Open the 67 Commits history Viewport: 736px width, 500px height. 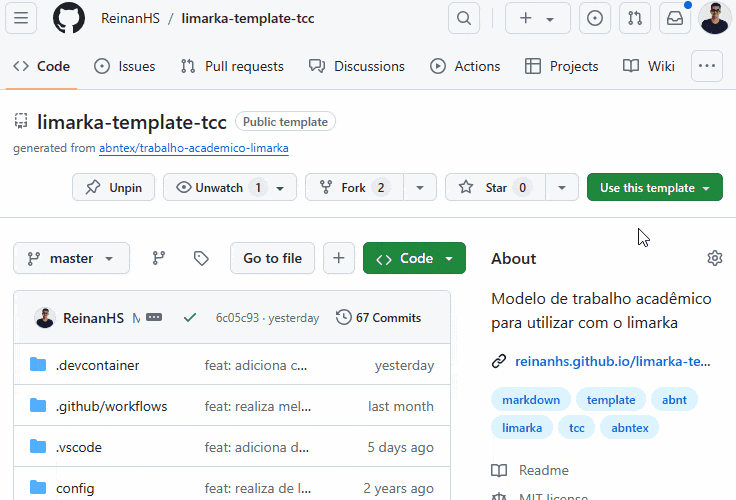click(378, 318)
